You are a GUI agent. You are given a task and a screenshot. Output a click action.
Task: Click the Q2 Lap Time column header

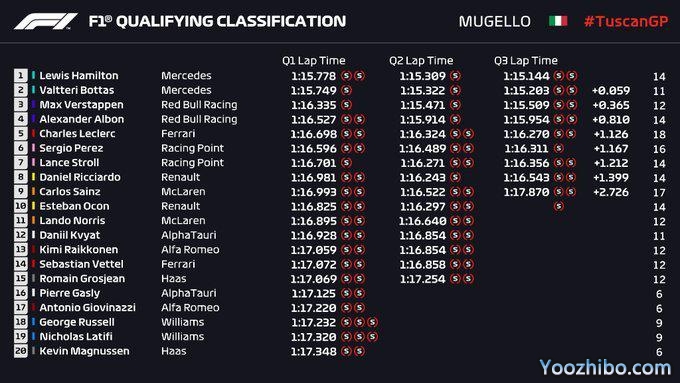(421, 61)
